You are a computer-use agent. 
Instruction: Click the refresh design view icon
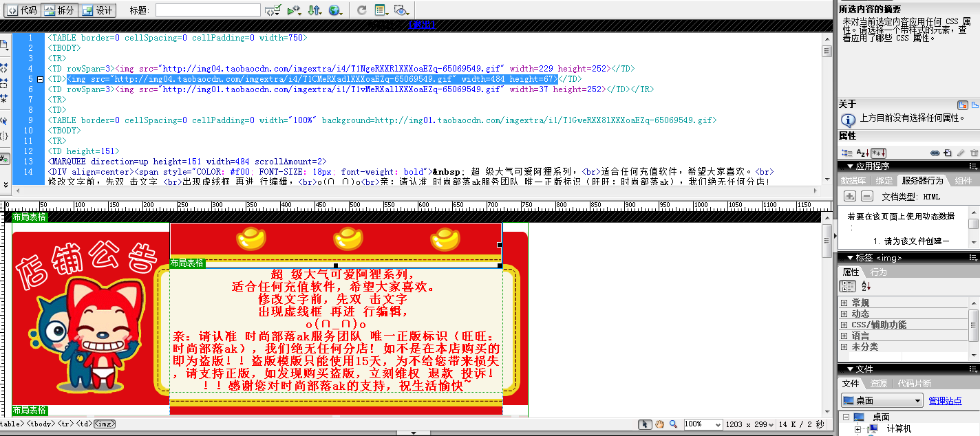362,10
